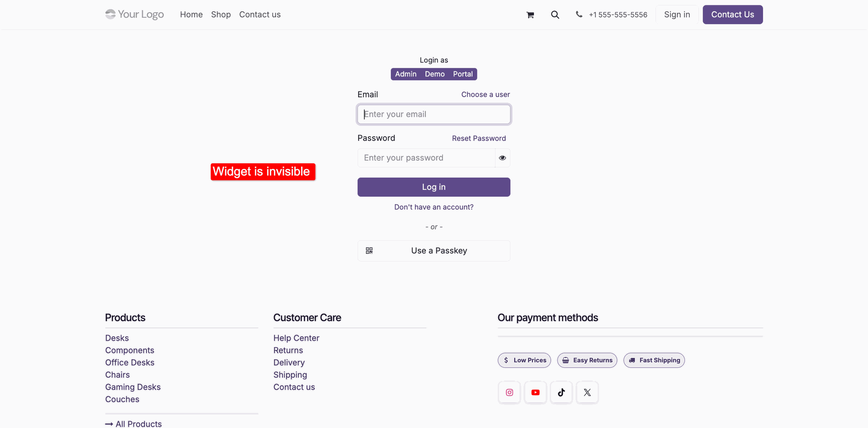
Task: Click the Fast Shipping badge
Action: [x=654, y=360]
